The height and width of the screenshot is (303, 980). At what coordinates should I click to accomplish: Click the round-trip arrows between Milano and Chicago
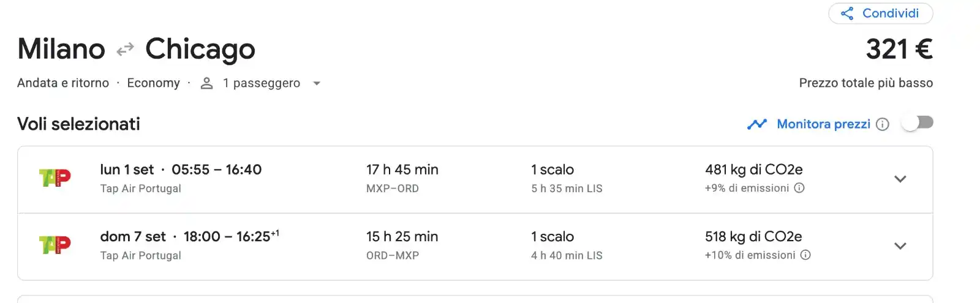pyautogui.click(x=125, y=50)
